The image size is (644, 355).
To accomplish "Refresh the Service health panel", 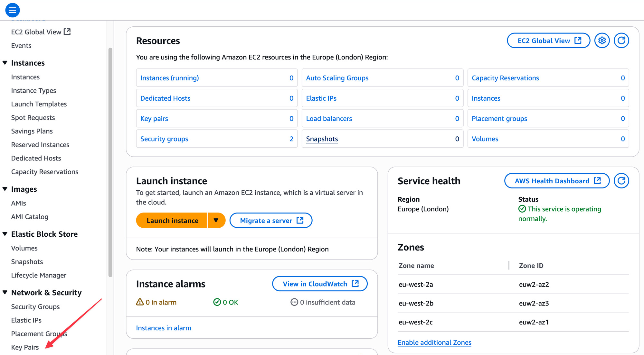I will point(621,181).
